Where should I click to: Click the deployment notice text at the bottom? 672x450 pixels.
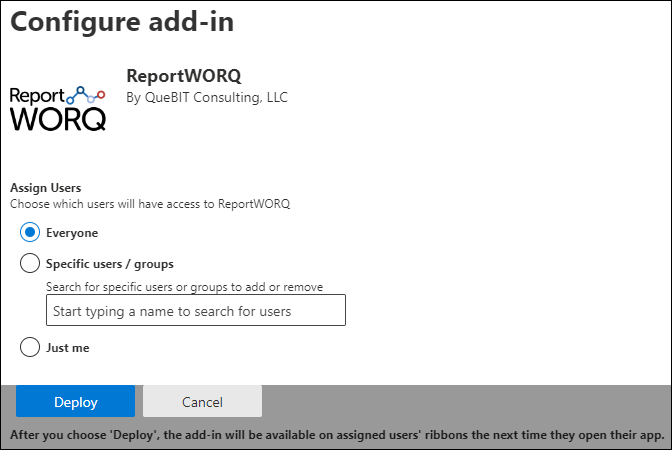(x=335, y=436)
